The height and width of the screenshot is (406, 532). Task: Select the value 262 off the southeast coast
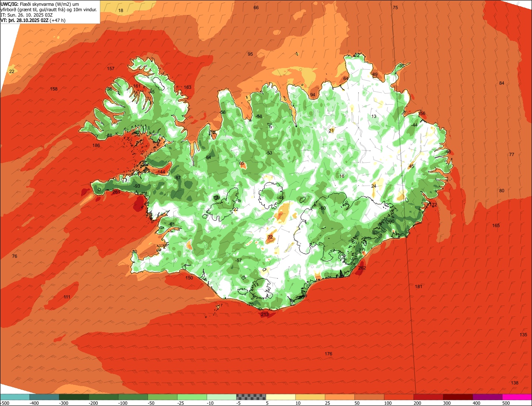coord(362,268)
